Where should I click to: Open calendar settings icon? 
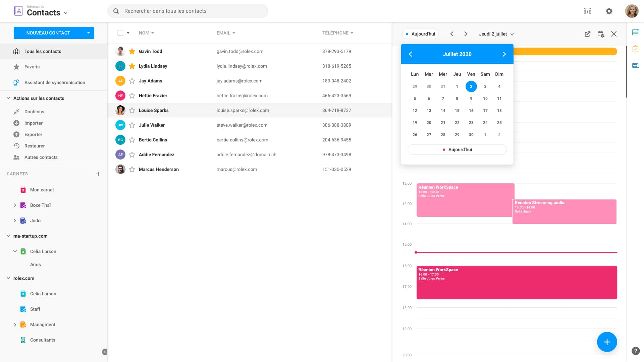coord(601,34)
